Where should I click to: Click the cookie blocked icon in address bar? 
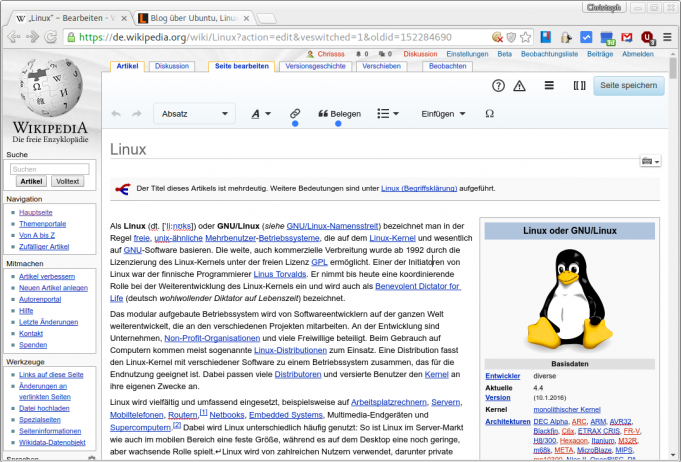497,37
